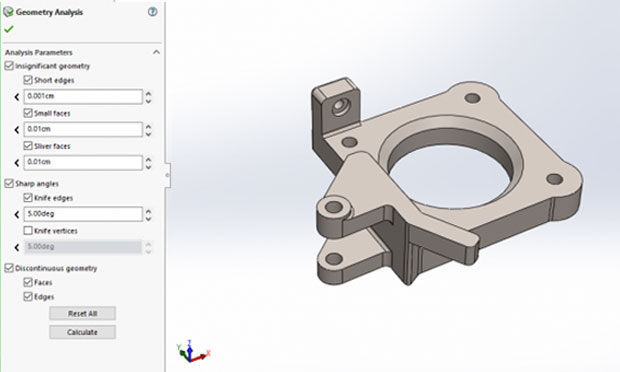Click the less-than icon beside Sliver faces field
Viewport: 620px width, 372px height.
[17, 162]
